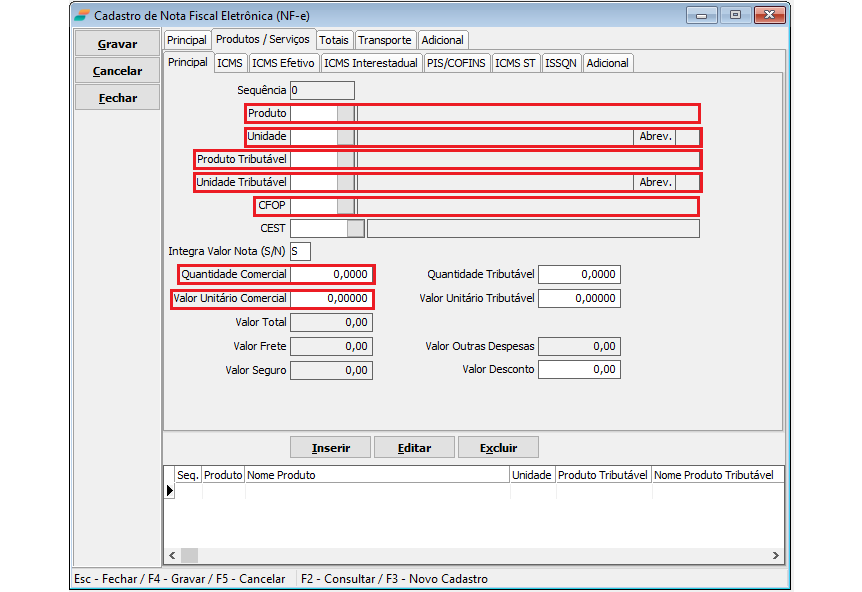Open the Produto Tributável lookup button
Screen dimensions: 862x592
tap(346, 159)
